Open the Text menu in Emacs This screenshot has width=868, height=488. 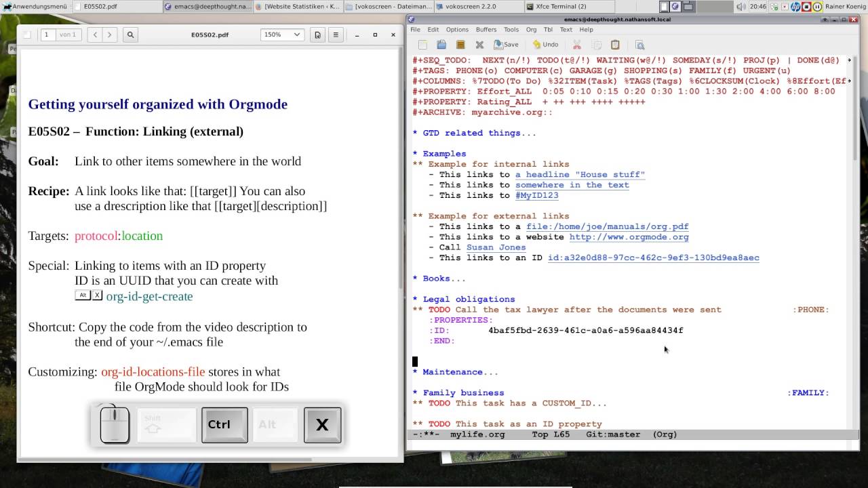(x=566, y=30)
